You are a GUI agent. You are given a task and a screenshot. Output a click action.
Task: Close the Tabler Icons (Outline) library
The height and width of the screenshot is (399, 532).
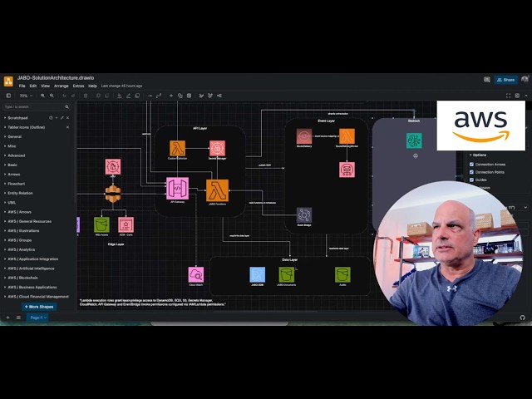[67, 127]
